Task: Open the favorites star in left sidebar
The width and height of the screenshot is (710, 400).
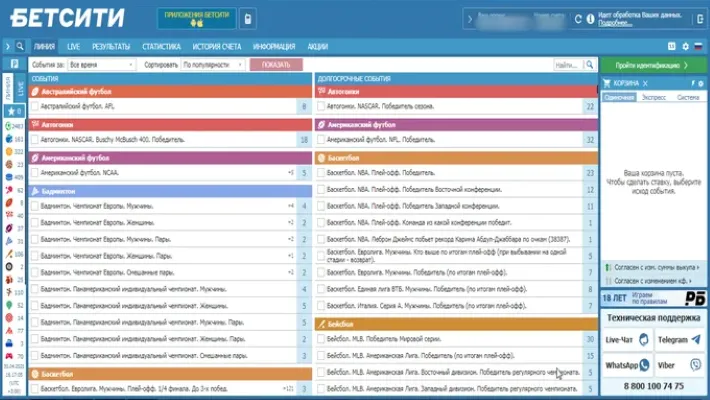Action: click(14, 111)
